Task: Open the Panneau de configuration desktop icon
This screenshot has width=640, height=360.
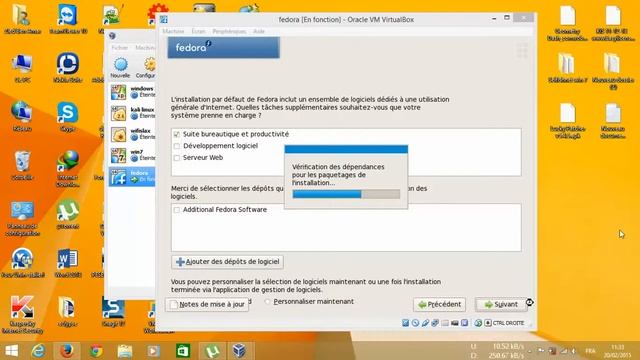Action: pos(22,218)
